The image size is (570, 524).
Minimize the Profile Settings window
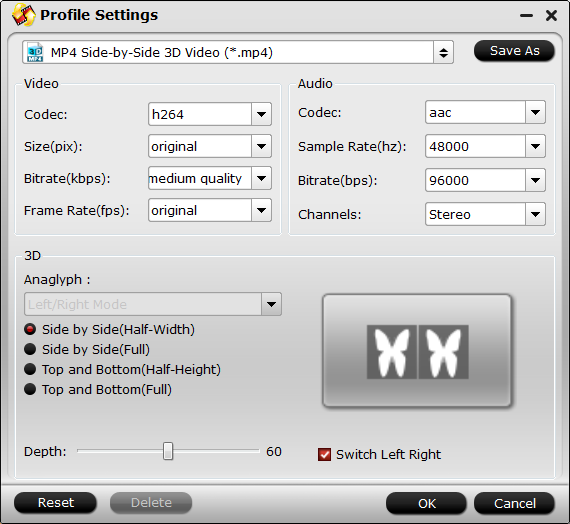tap(526, 16)
